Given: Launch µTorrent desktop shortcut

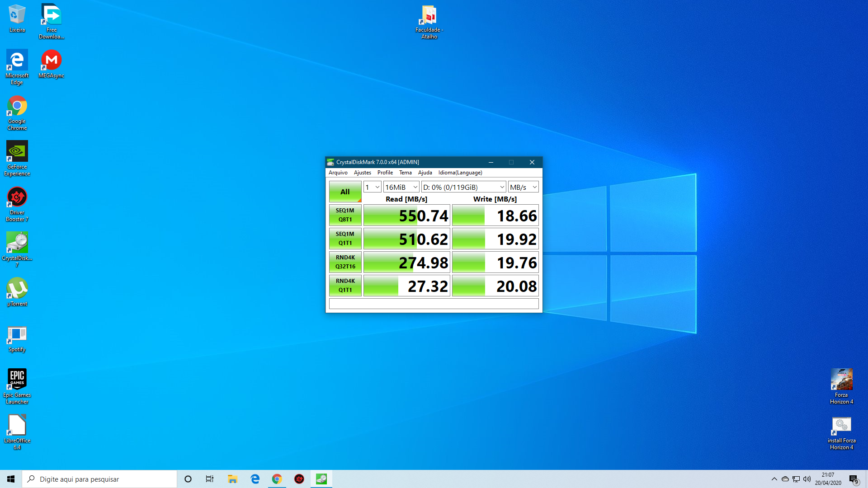Looking at the screenshot, I should pos(17,292).
